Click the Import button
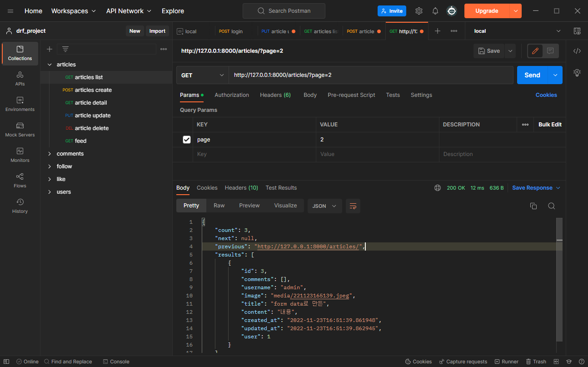The width and height of the screenshot is (588, 367). tap(157, 31)
